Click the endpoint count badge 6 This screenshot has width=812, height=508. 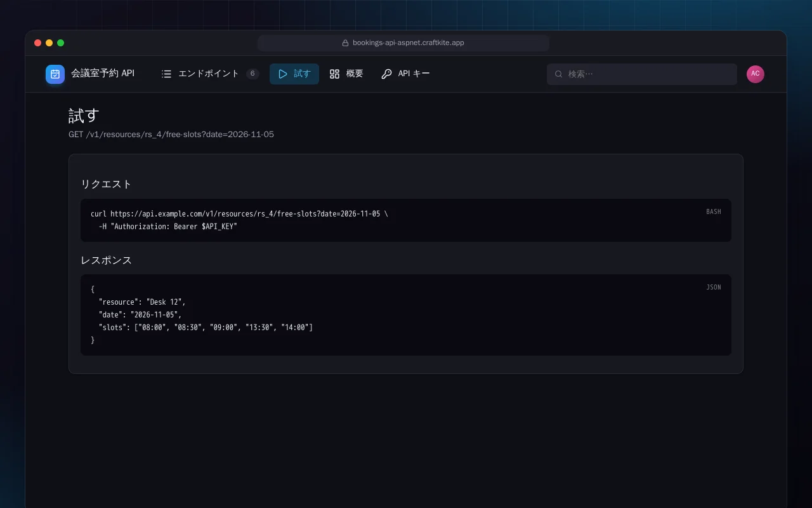click(252, 74)
